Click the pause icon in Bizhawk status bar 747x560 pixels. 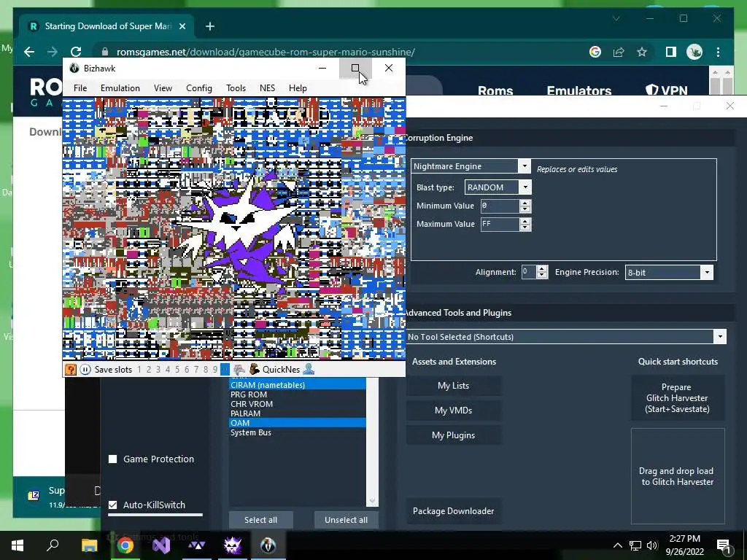[x=85, y=370]
